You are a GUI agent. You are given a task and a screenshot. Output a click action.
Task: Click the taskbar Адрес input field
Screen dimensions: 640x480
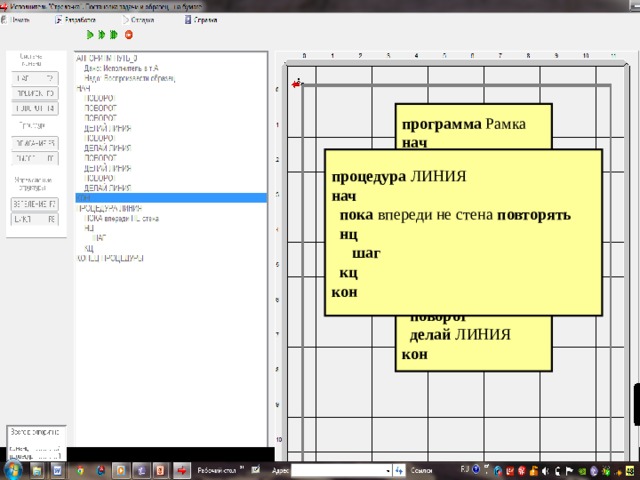coord(339,471)
